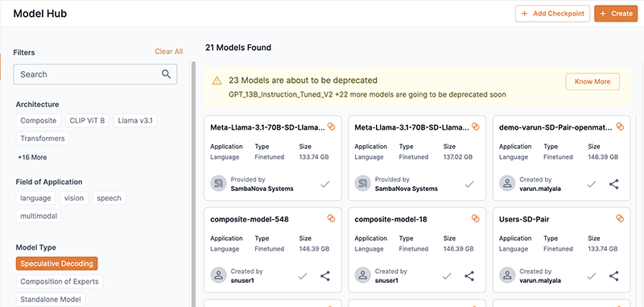Click checkmark icon on composite-model-548 card
The width and height of the screenshot is (644, 307).
click(x=303, y=276)
